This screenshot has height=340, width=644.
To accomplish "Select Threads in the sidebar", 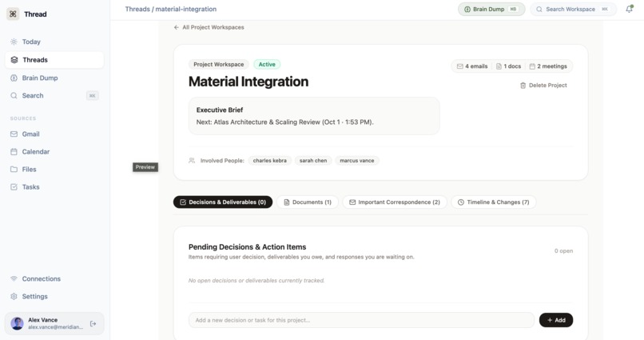I will pyautogui.click(x=54, y=60).
